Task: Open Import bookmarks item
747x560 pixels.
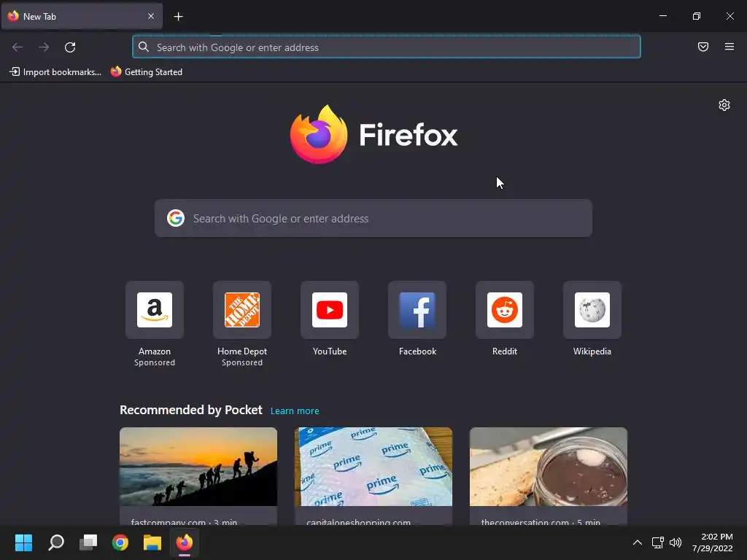Action: 55,72
